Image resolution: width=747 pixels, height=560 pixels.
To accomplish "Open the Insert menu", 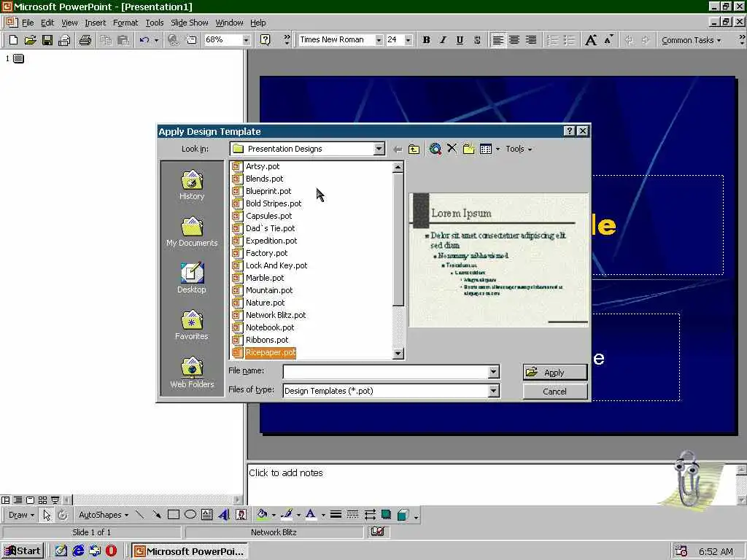I will [x=96, y=23].
